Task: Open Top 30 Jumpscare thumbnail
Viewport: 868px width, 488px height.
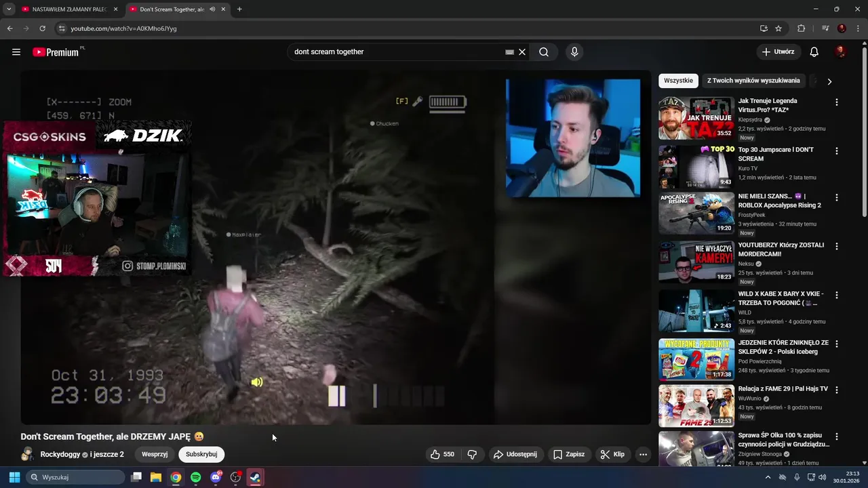Action: pyautogui.click(x=696, y=167)
